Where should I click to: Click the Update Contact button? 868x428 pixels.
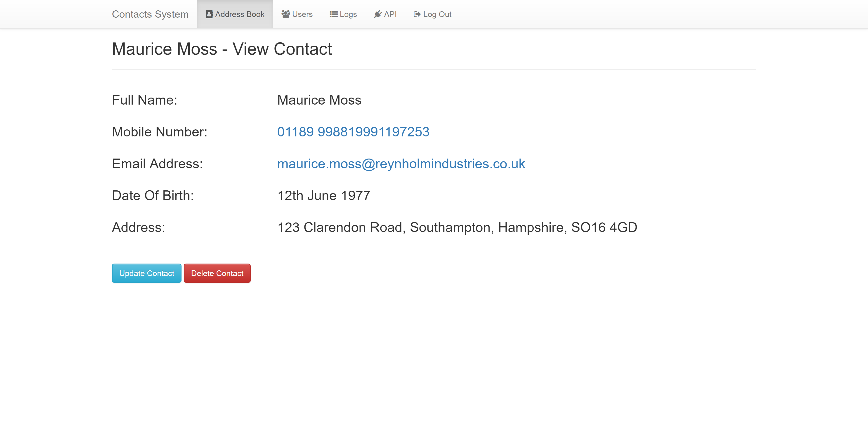146,273
